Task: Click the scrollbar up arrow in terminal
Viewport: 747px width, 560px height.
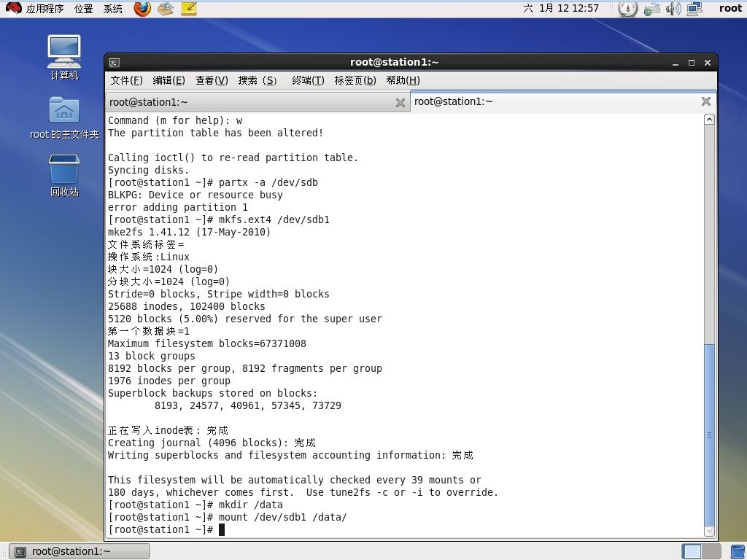Action: (709, 120)
